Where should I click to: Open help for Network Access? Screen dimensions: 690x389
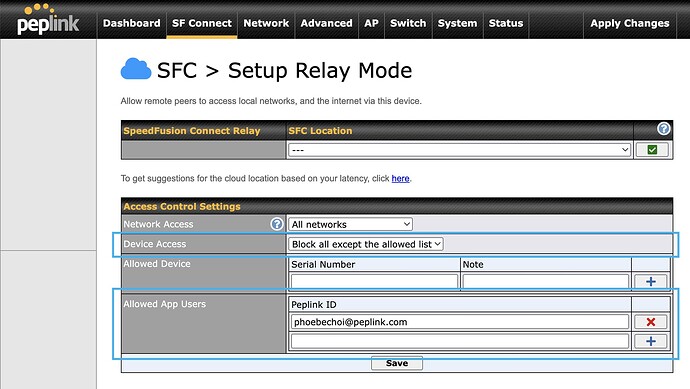click(277, 224)
